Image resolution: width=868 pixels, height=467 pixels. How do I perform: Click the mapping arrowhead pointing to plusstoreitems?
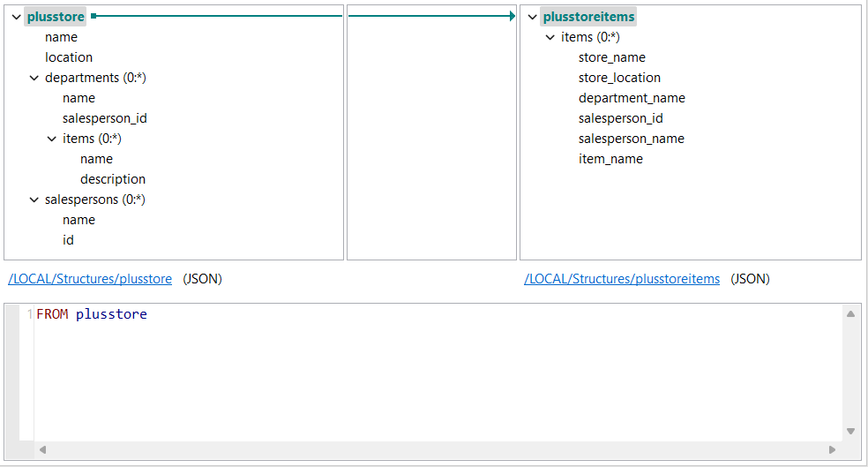point(512,16)
